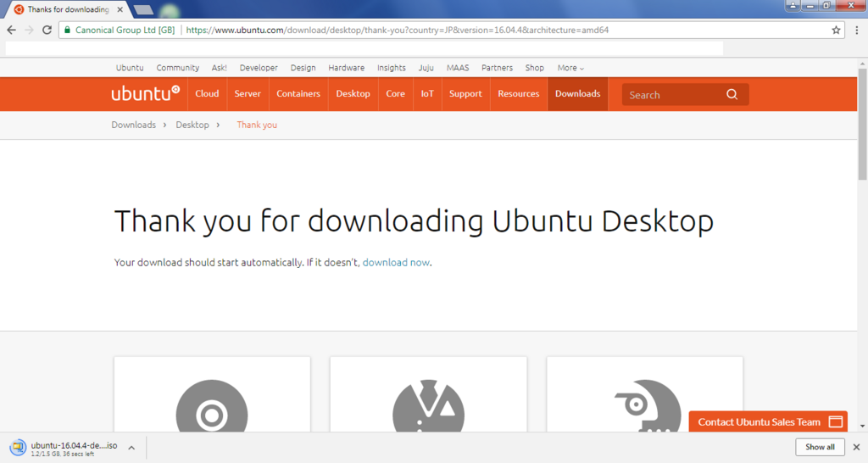Click the vertical page scrollbar thumb
The image size is (868, 463).
(862, 124)
